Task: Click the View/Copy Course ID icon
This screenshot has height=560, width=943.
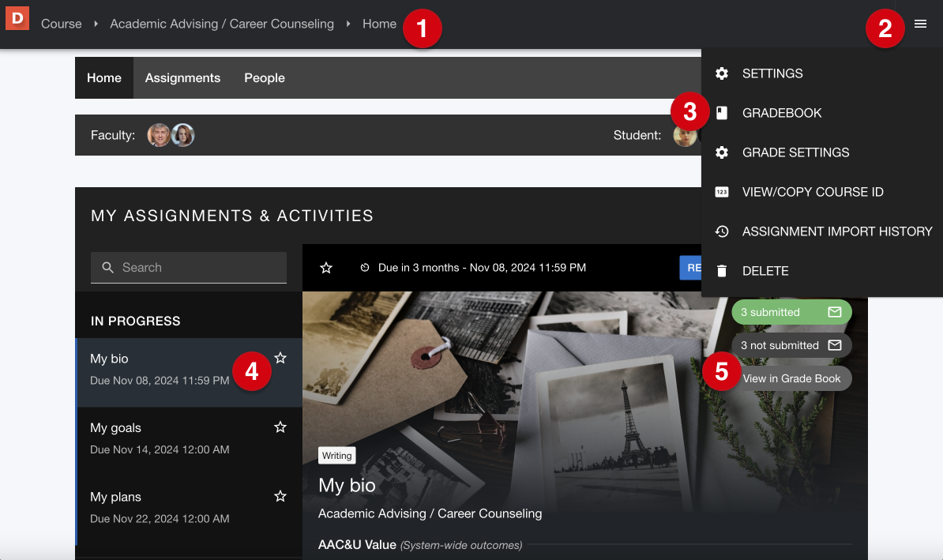Action: coord(722,192)
